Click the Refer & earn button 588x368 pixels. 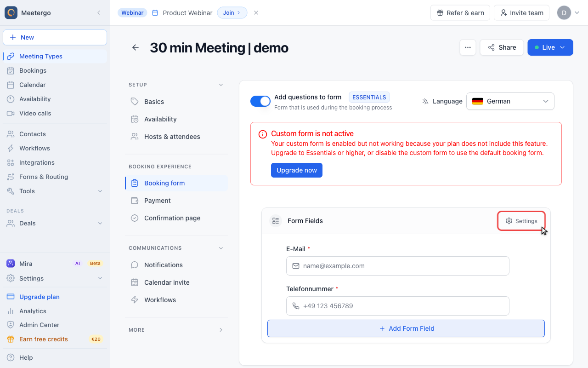tap(460, 13)
